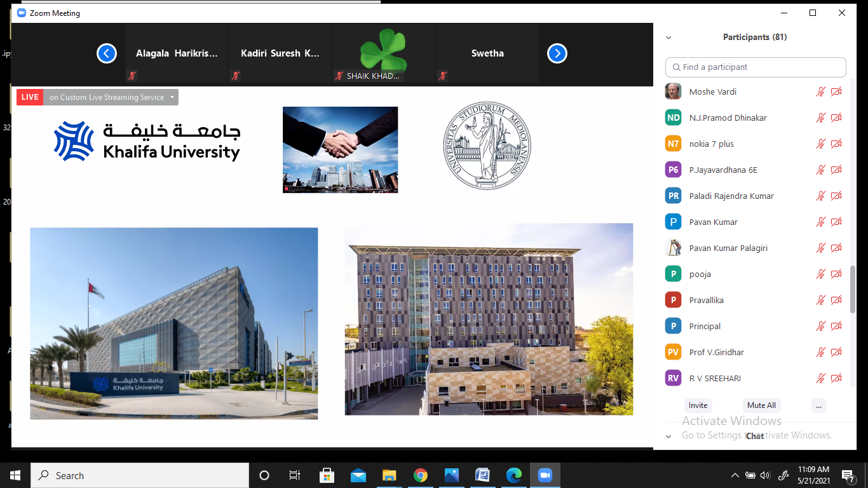Click the Windows Start button
The height and width of the screenshot is (488, 868).
coord(15,475)
